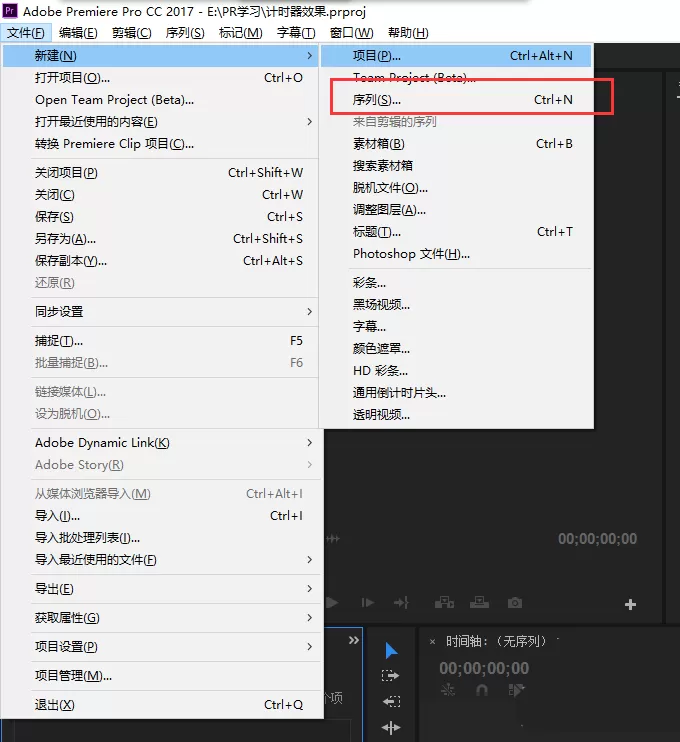Click the Premiere Pro title bar logo
Viewport: 680px width, 742px height.
(9, 10)
